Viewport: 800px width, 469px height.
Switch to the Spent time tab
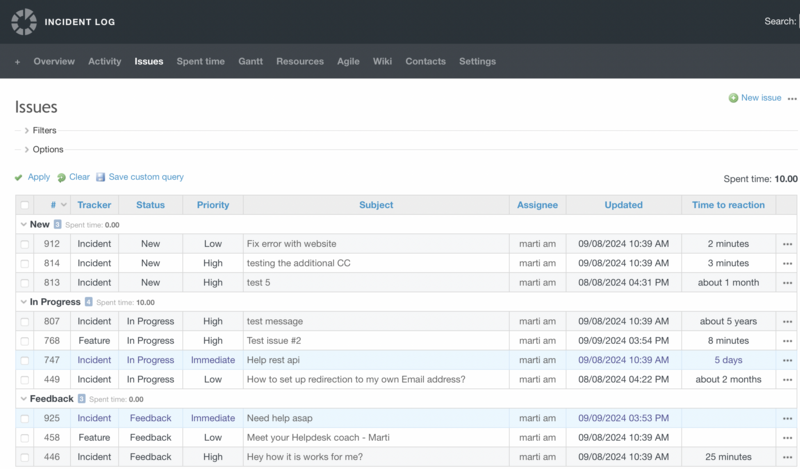[200, 62]
